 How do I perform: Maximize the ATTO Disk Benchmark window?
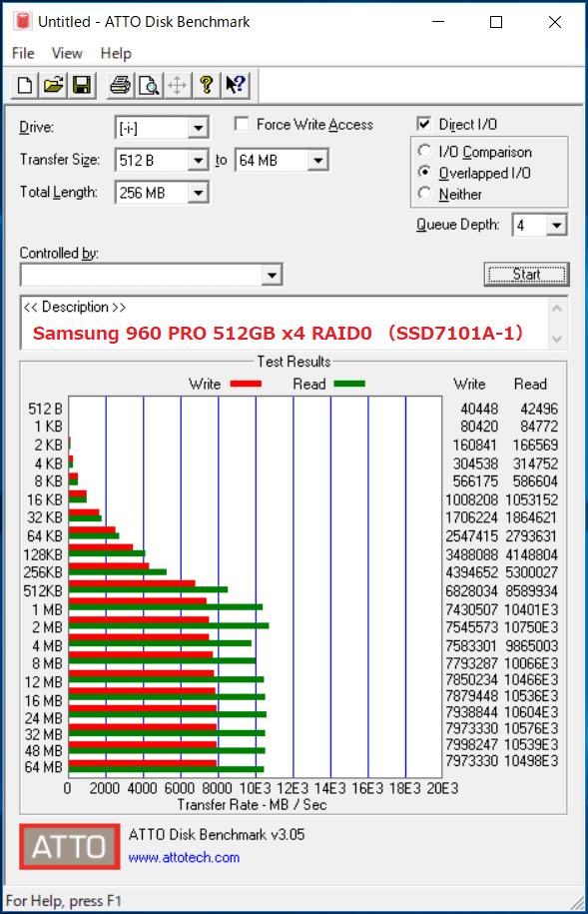(496, 22)
